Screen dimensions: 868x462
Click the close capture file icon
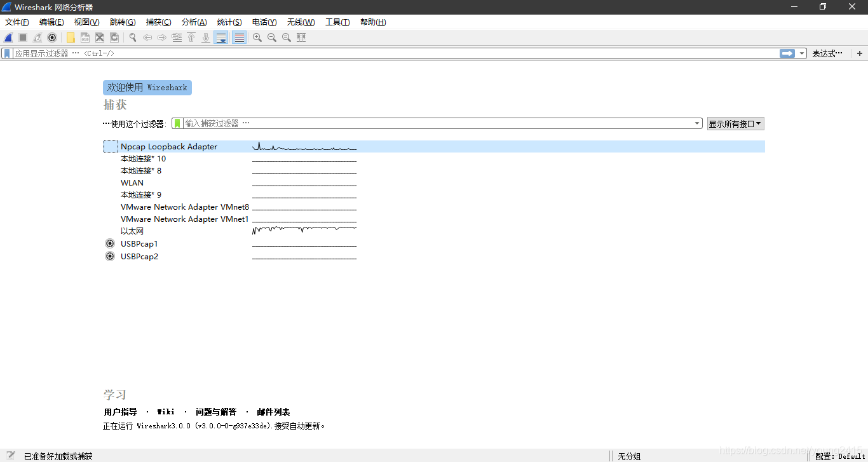(100, 37)
